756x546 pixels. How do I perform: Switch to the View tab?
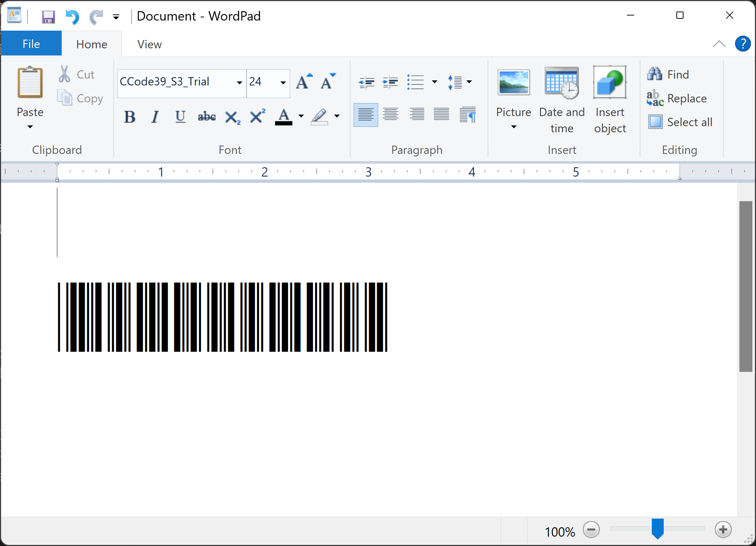click(149, 44)
